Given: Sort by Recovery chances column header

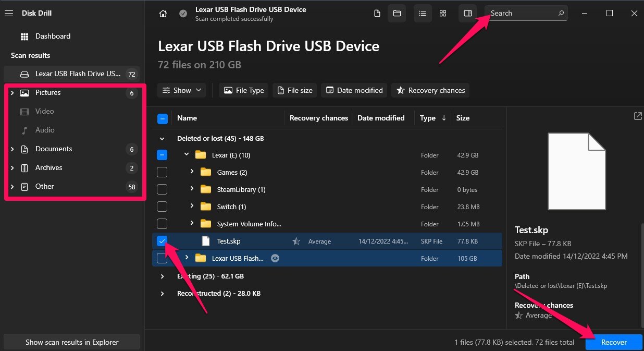Looking at the screenshot, I should point(318,118).
